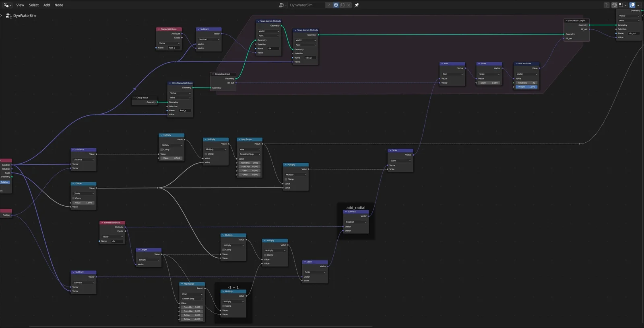This screenshot has height=328, width=644.
Task: Collapse the Blur Attribute node
Action: pos(516,64)
